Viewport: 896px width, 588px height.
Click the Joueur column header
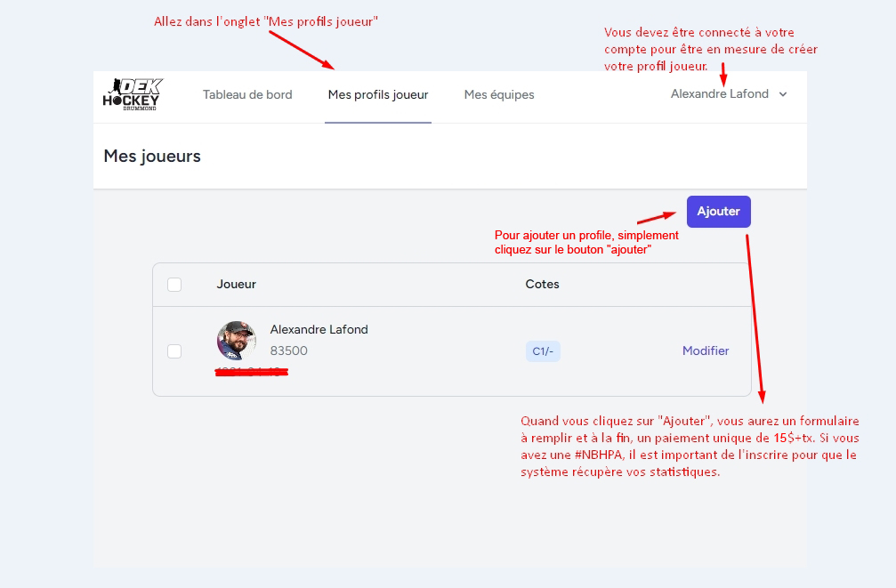point(236,285)
